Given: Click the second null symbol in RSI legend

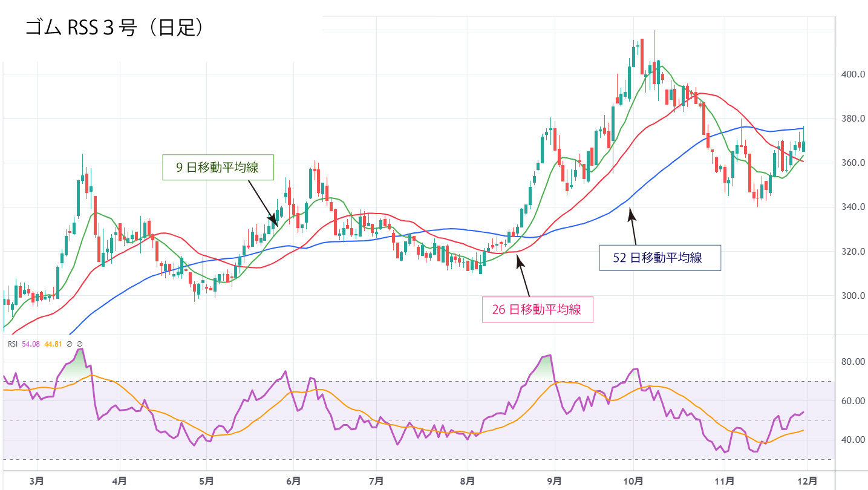Looking at the screenshot, I should (x=79, y=344).
